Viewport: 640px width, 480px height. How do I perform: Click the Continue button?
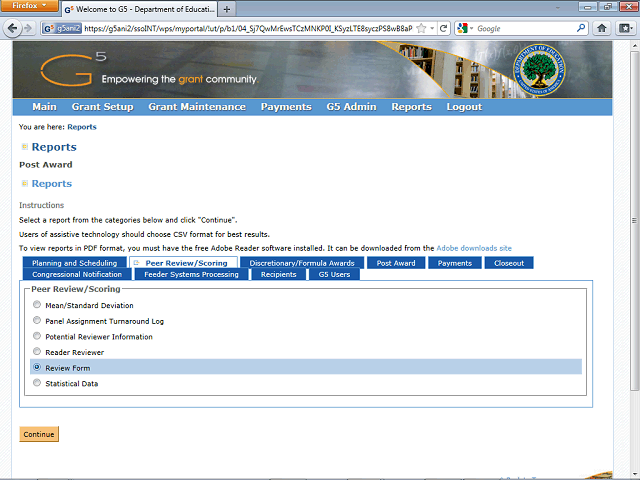[x=39, y=434]
